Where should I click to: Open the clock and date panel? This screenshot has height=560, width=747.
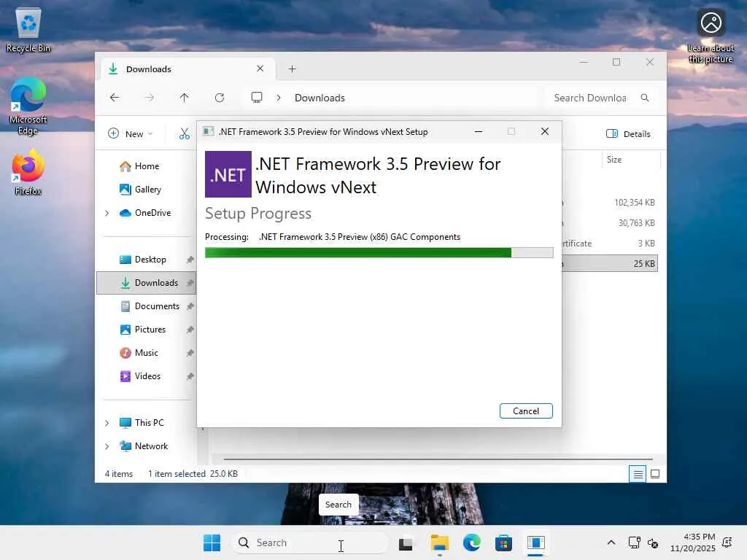pyautogui.click(x=693, y=542)
